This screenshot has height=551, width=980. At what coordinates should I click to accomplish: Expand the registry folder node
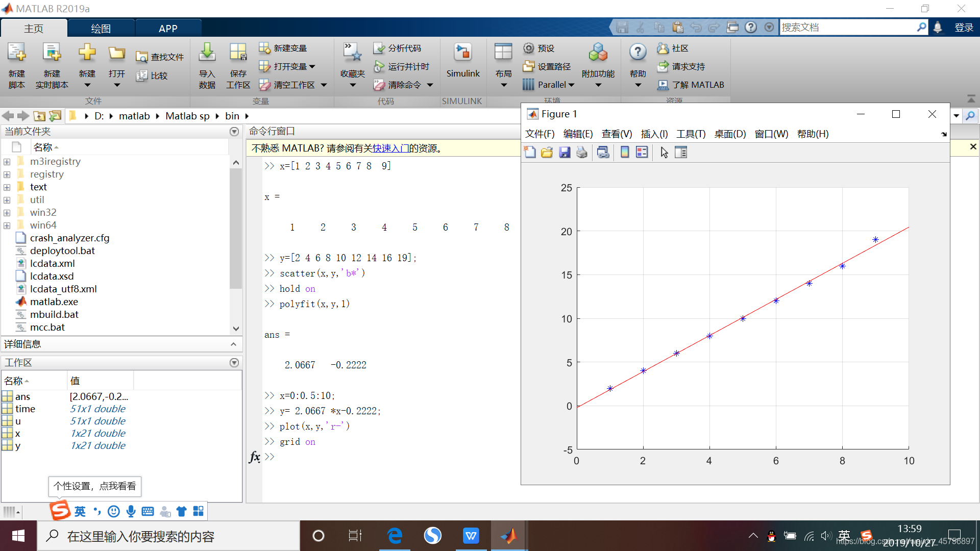(x=7, y=174)
